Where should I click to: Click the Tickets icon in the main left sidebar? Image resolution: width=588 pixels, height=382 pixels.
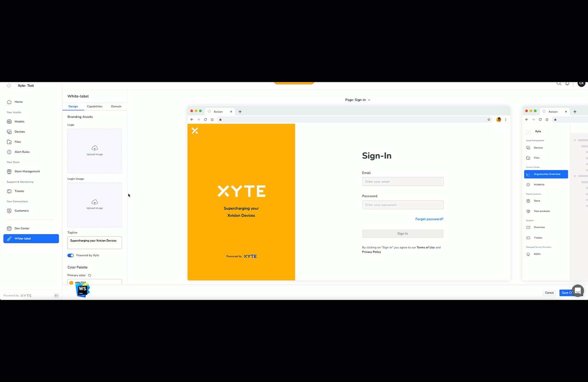coord(9,191)
